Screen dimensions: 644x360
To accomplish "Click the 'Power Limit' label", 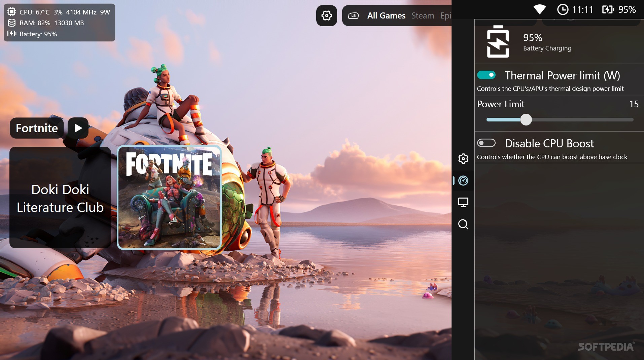I will pos(501,104).
